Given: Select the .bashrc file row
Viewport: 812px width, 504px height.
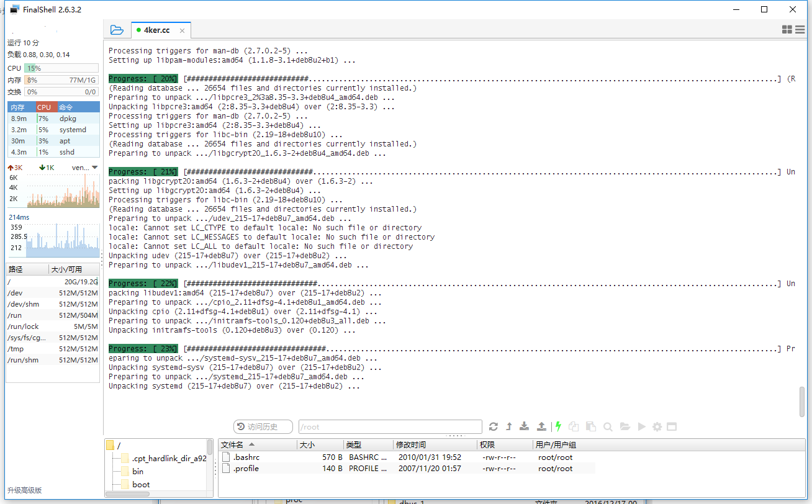Looking at the screenshot, I should tap(407, 457).
